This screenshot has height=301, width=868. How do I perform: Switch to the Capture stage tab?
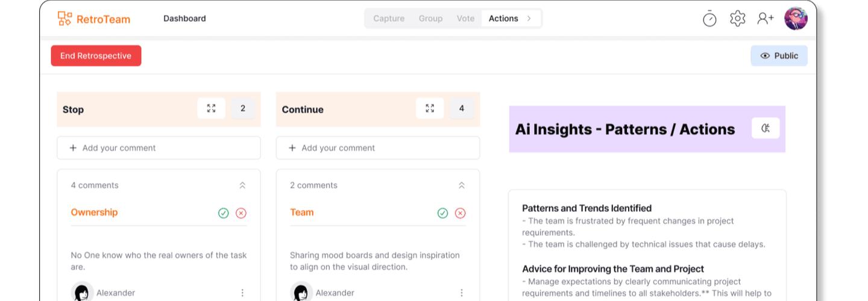point(389,19)
